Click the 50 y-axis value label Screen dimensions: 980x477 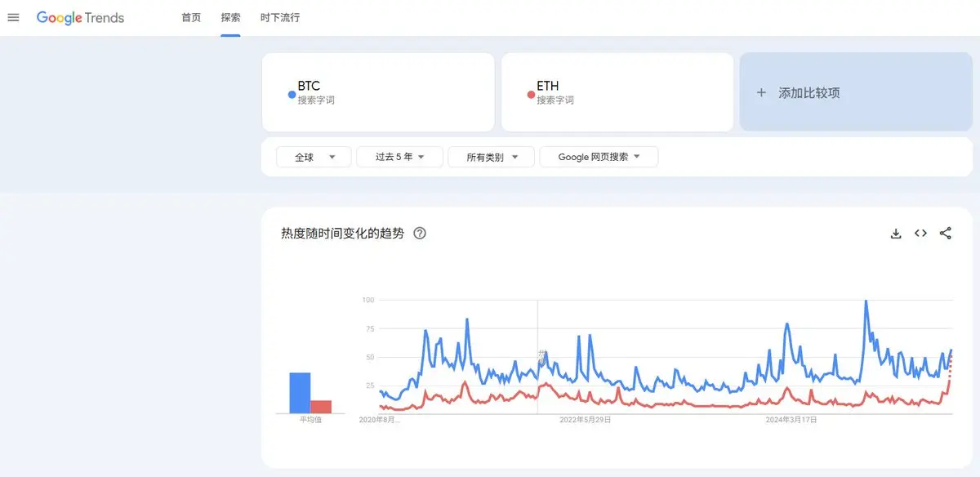370,358
